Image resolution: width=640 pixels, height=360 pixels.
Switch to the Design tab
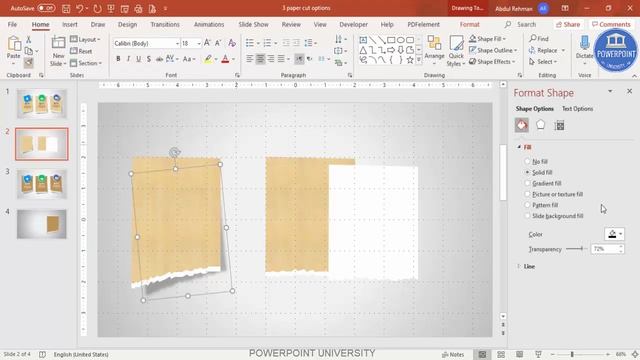127,24
